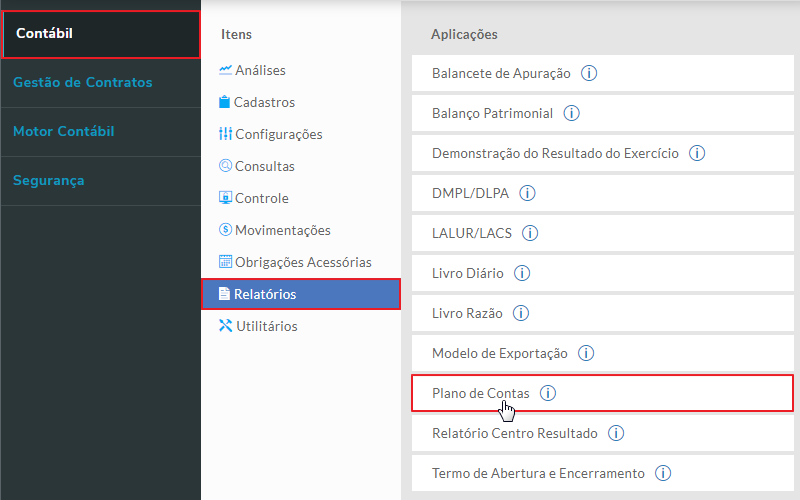
Task: Select the Gestão de Contratos module
Action: click(x=83, y=82)
